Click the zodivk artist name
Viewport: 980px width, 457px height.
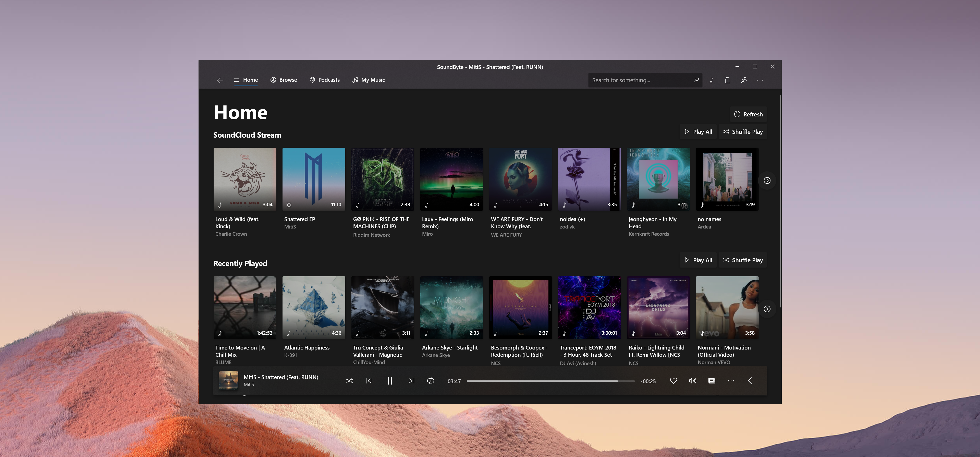point(567,227)
